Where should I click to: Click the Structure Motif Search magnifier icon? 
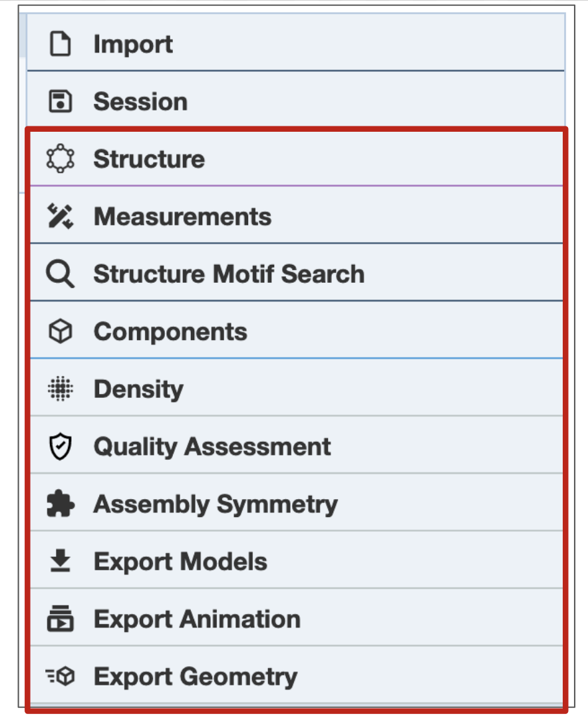click(x=61, y=274)
